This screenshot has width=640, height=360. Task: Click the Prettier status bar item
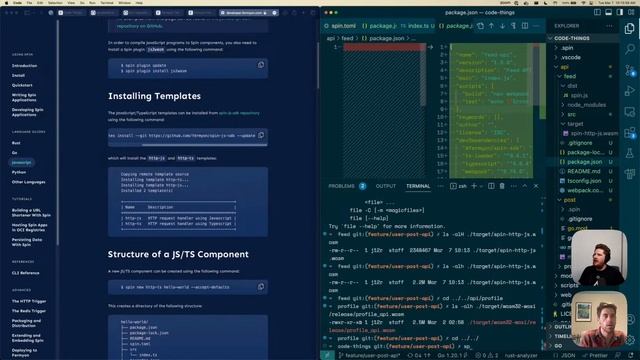click(x=595, y=356)
